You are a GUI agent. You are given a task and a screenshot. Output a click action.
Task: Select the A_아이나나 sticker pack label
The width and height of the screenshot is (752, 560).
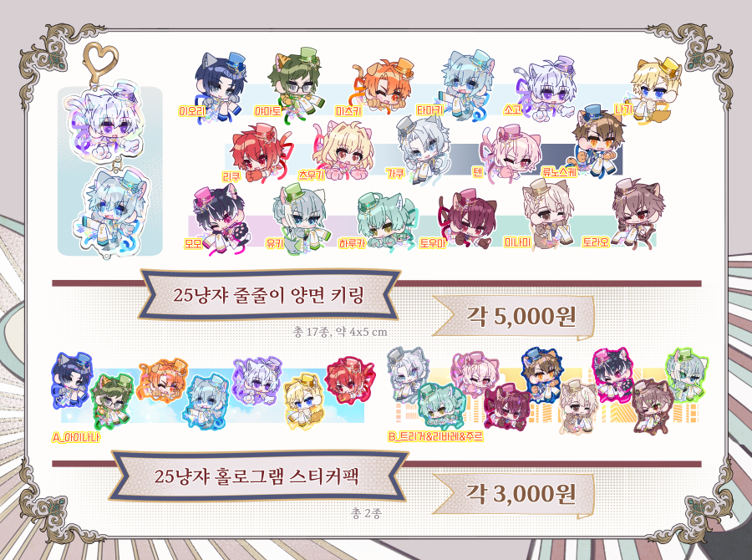(x=76, y=438)
